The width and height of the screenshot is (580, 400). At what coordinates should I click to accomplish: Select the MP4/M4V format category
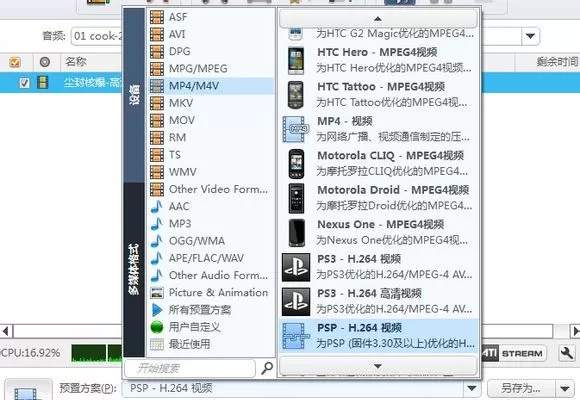(x=211, y=86)
